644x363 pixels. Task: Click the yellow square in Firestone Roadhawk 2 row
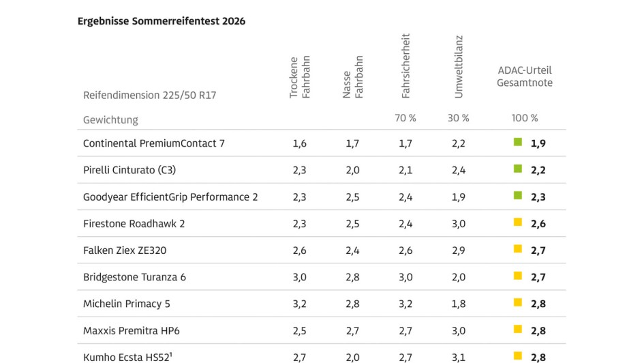(x=518, y=222)
